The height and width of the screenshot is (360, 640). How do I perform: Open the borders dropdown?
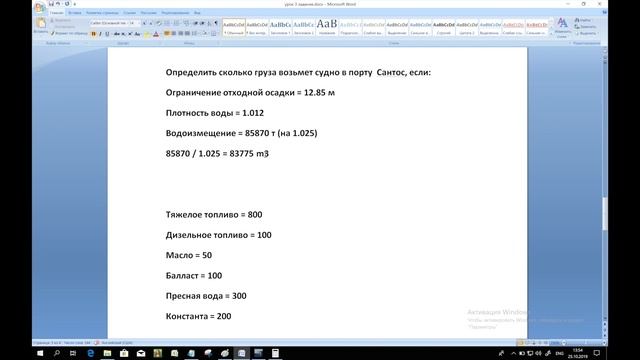pyautogui.click(x=214, y=33)
